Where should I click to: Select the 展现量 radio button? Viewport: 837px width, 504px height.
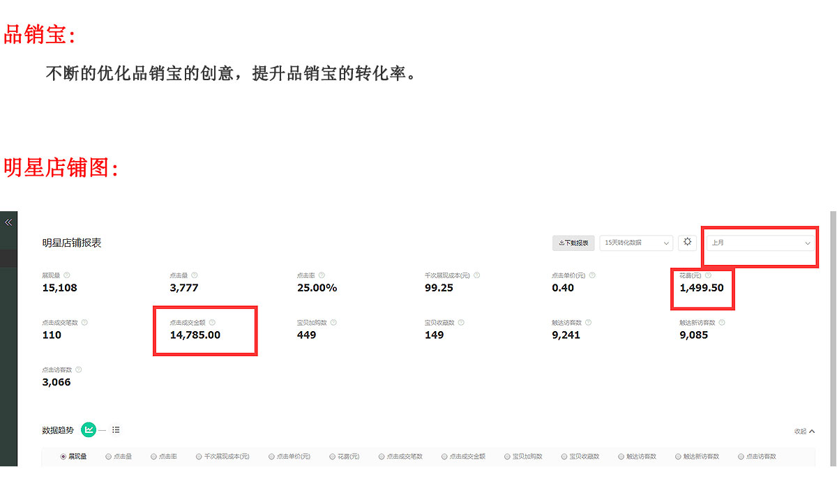pos(63,457)
